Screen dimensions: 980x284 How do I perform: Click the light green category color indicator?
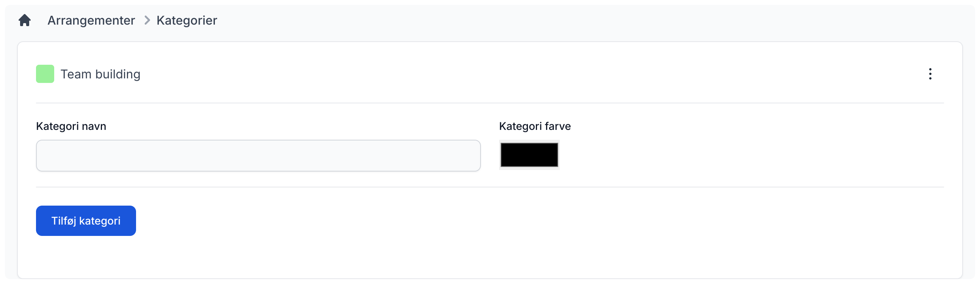click(45, 74)
